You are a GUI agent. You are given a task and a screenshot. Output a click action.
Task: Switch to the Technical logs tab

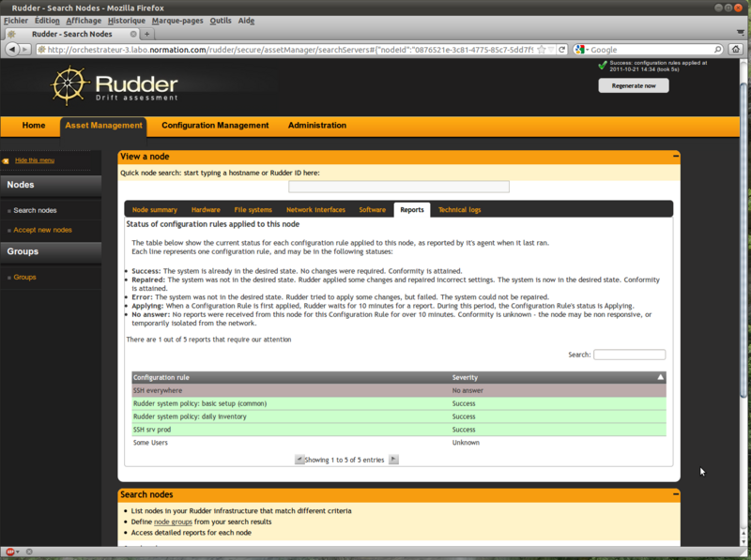pyautogui.click(x=459, y=209)
